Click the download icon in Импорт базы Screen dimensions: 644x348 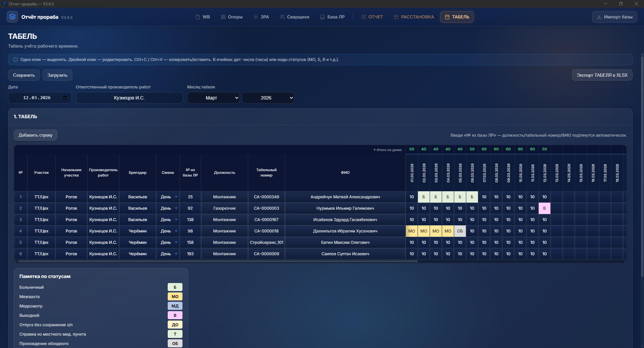[x=599, y=17]
